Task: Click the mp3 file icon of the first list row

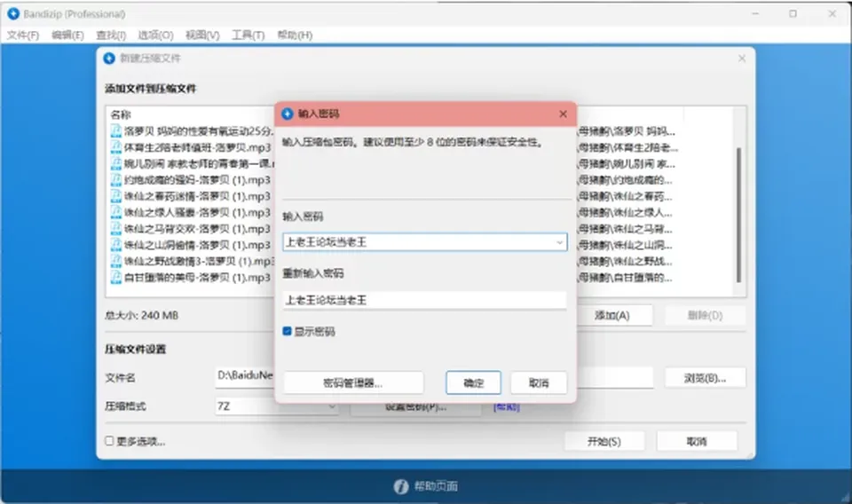Action: coord(115,131)
